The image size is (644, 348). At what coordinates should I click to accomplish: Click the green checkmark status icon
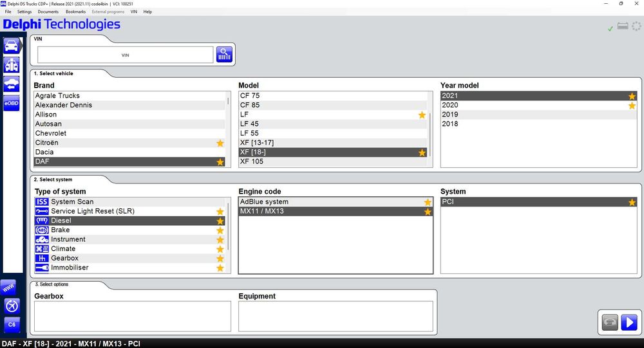(610, 28)
